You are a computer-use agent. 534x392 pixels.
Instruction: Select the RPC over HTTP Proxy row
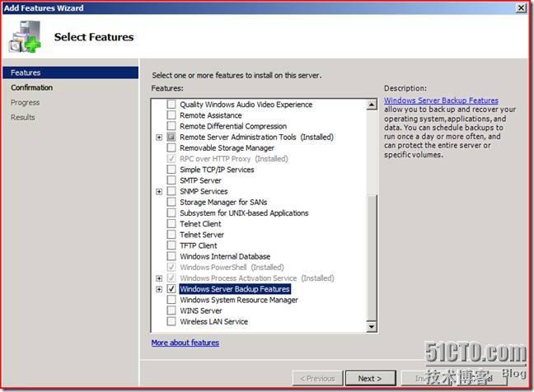click(x=234, y=159)
